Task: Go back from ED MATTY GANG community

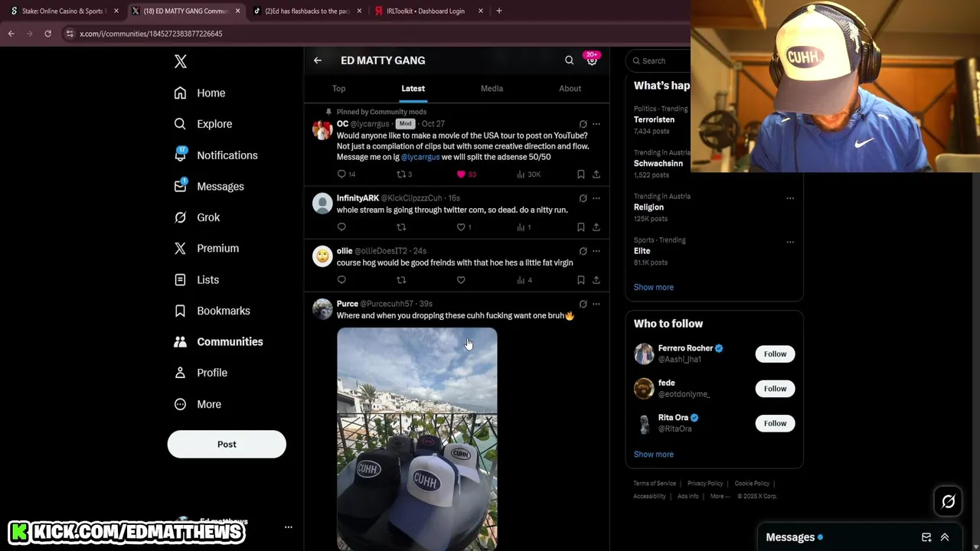Action: pyautogui.click(x=318, y=60)
